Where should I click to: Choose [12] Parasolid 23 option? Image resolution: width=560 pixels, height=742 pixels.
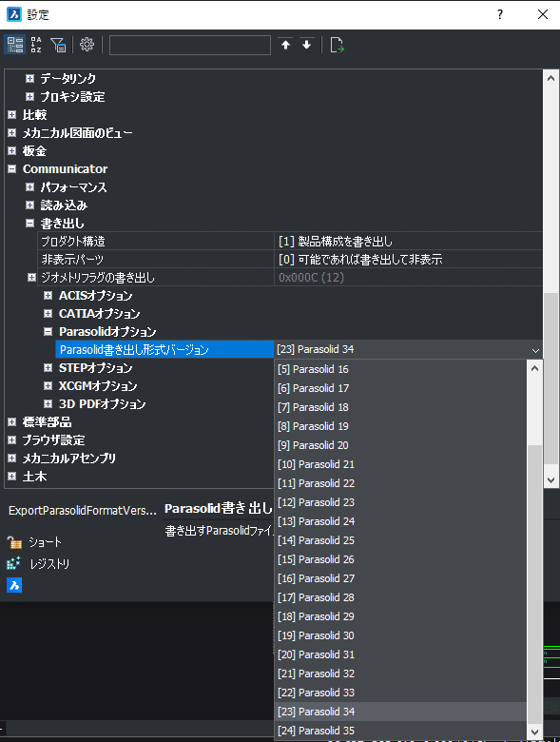coord(400,502)
